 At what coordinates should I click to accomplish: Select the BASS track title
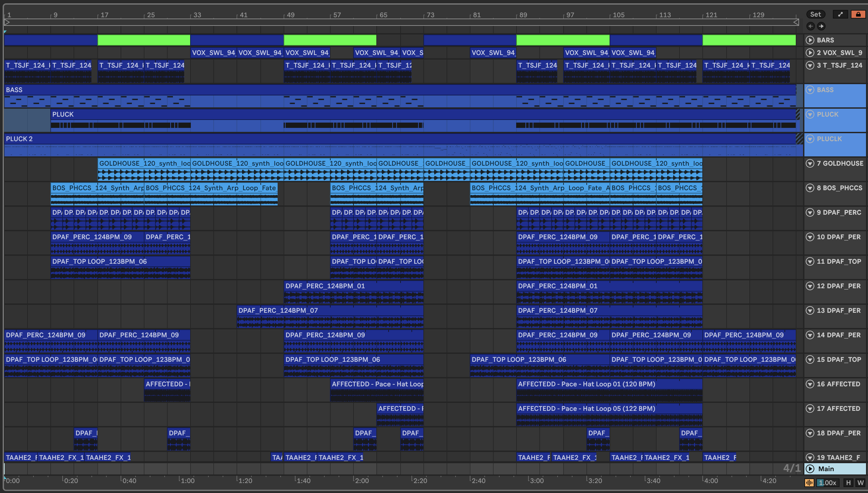pos(825,90)
